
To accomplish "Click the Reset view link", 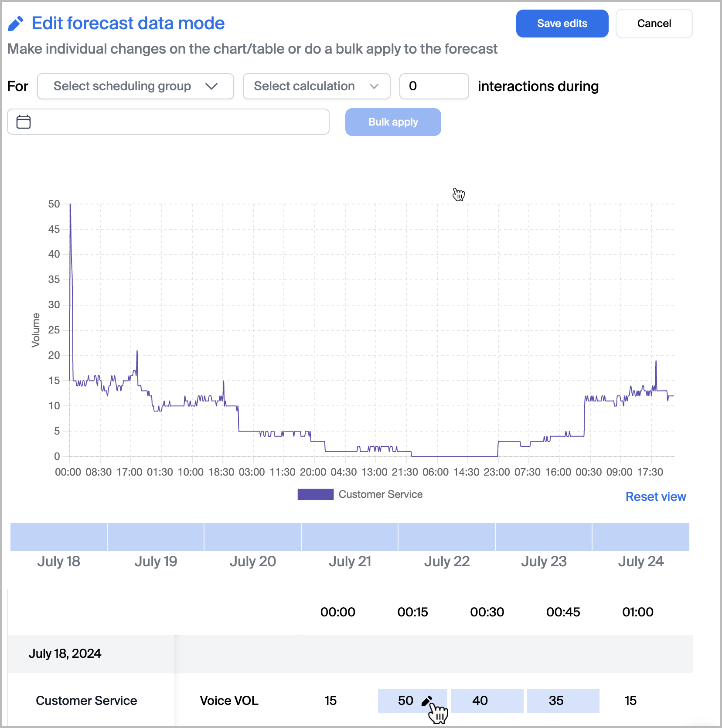I will click(x=655, y=497).
